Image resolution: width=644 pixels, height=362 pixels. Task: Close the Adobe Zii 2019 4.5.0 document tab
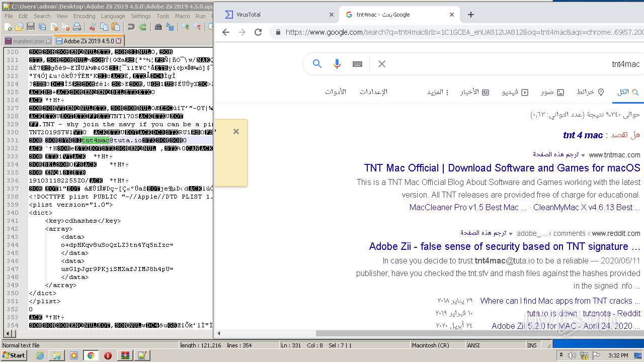[118, 41]
